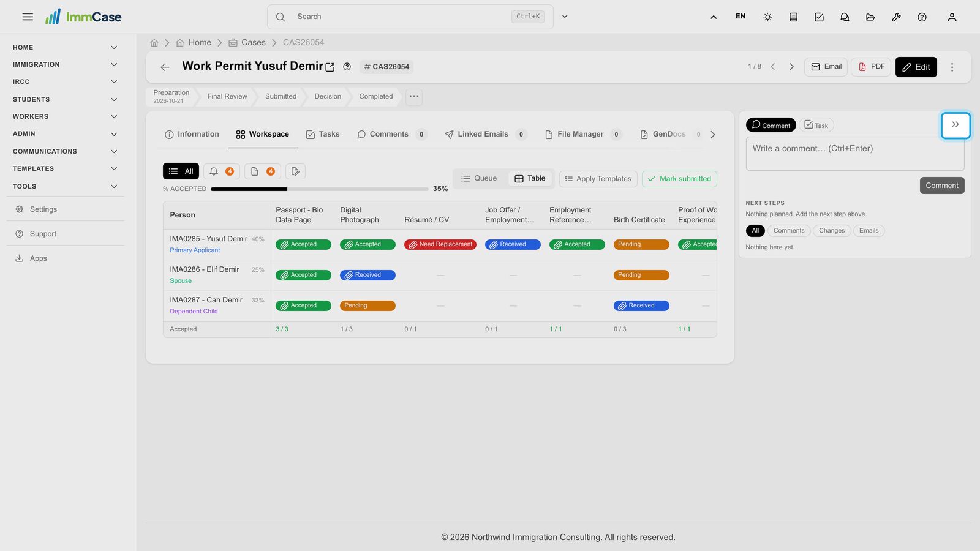Expand the IMMIGRATION sidebar section

pos(65,65)
